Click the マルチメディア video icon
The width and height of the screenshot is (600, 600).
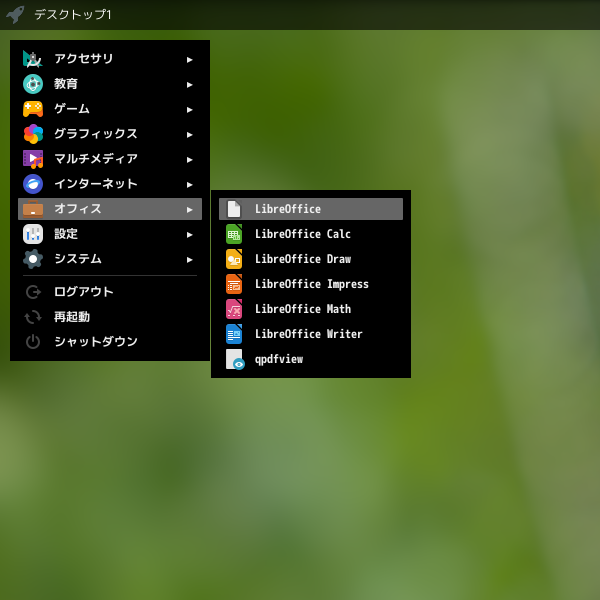click(33, 159)
